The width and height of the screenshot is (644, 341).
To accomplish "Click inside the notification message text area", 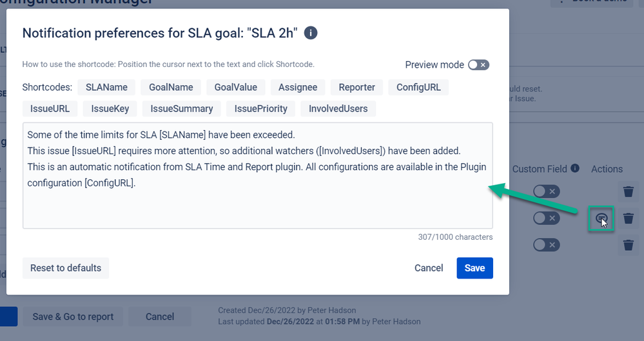I will pos(257,175).
